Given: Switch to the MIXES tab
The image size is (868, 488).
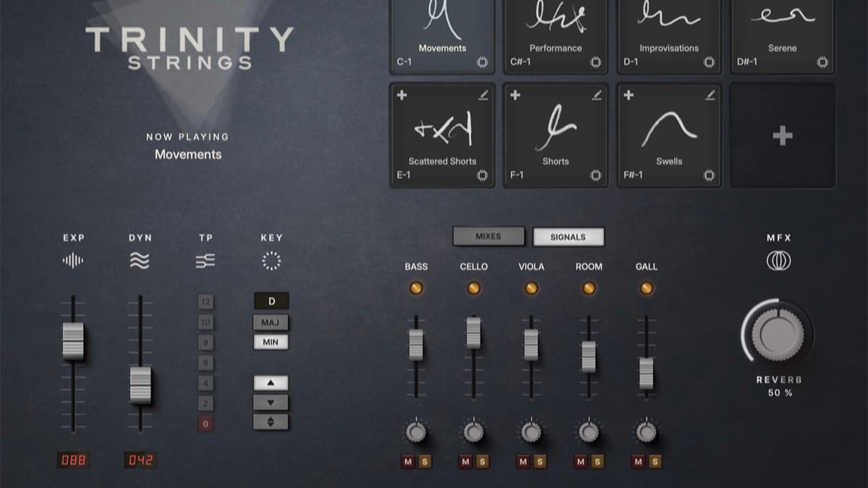Looking at the screenshot, I should click(488, 236).
